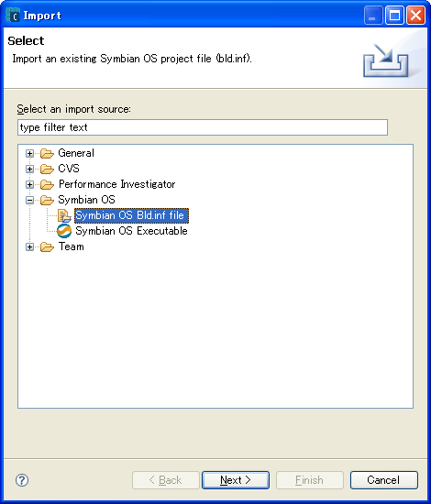Click the Bld.inf file document icon
The height and width of the screenshot is (504, 431).
pyautogui.click(x=64, y=215)
